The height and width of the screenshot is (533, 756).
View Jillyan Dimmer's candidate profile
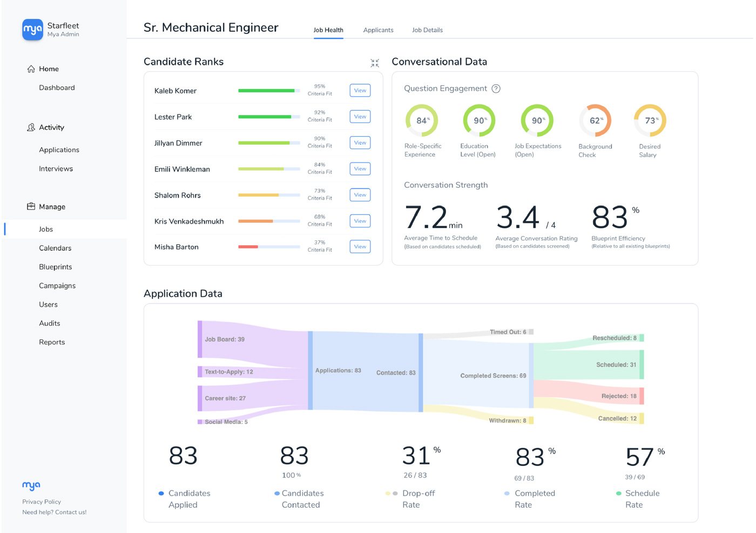(360, 143)
